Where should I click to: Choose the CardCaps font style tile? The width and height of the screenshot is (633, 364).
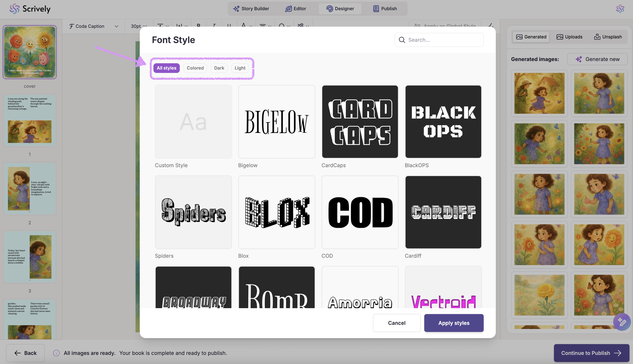tap(360, 122)
